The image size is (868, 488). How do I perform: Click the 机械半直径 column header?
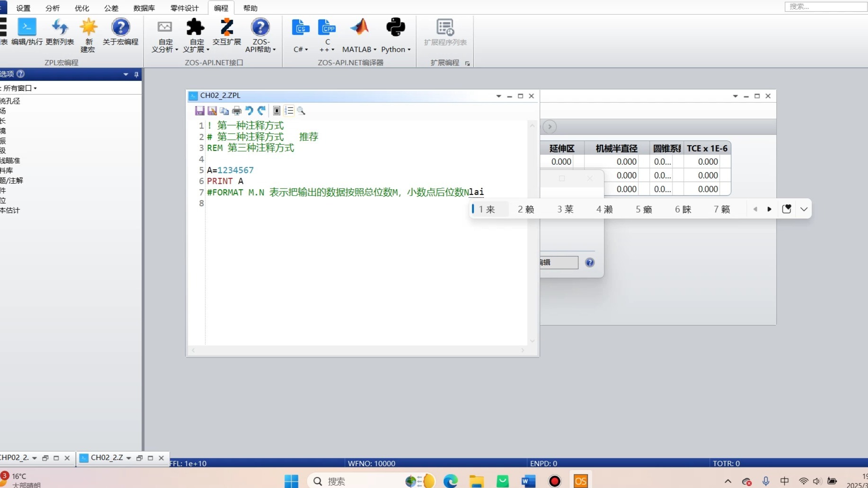coord(616,148)
